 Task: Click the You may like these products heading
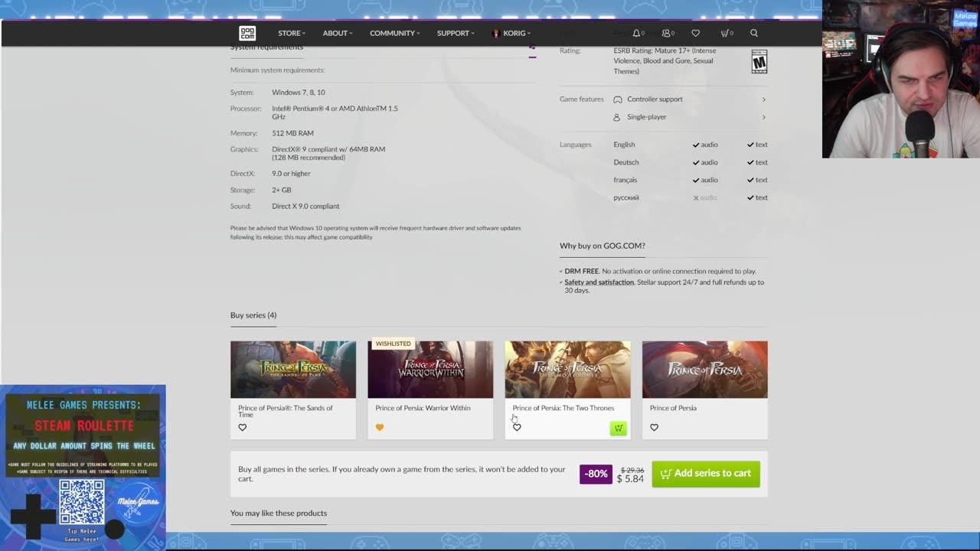(279, 514)
